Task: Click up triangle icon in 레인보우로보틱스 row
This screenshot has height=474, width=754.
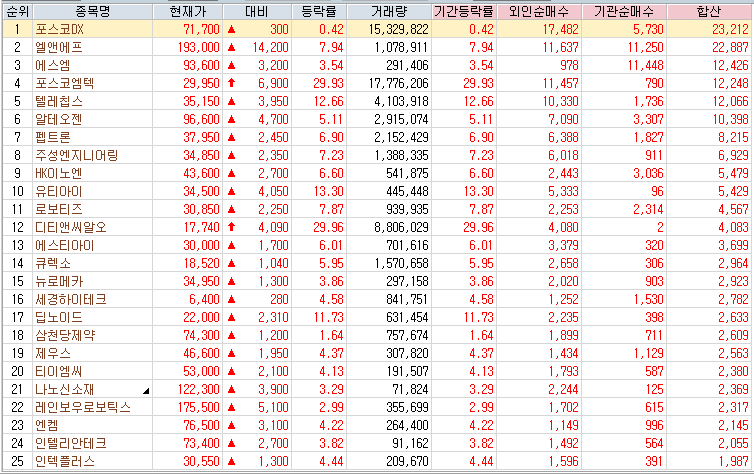Action: coord(231,408)
